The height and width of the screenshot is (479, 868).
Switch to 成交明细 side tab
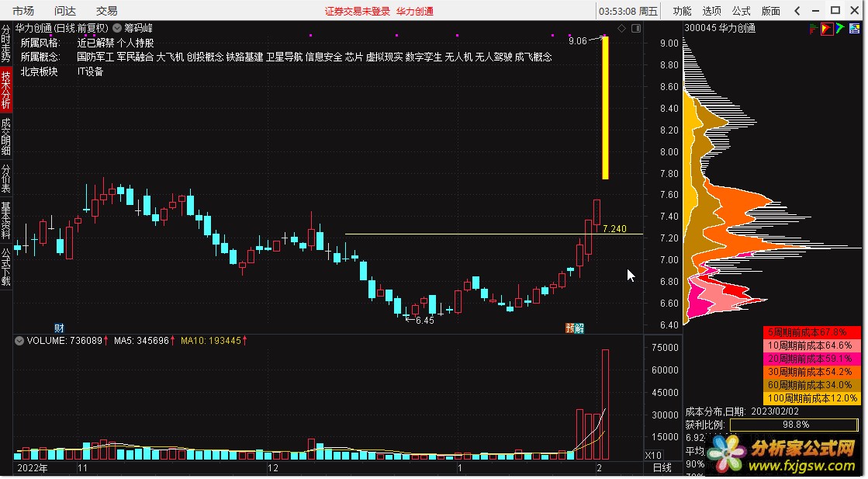pyautogui.click(x=5, y=136)
